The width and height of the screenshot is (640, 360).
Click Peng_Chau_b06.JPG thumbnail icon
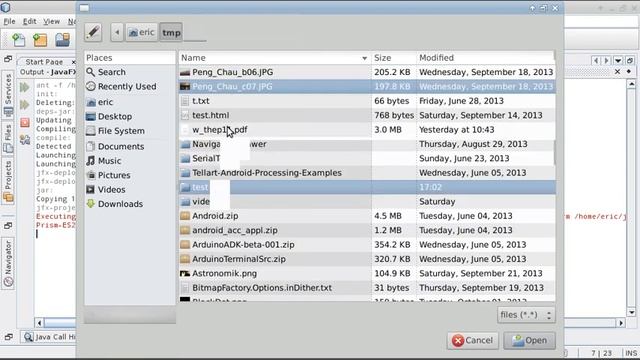point(185,72)
